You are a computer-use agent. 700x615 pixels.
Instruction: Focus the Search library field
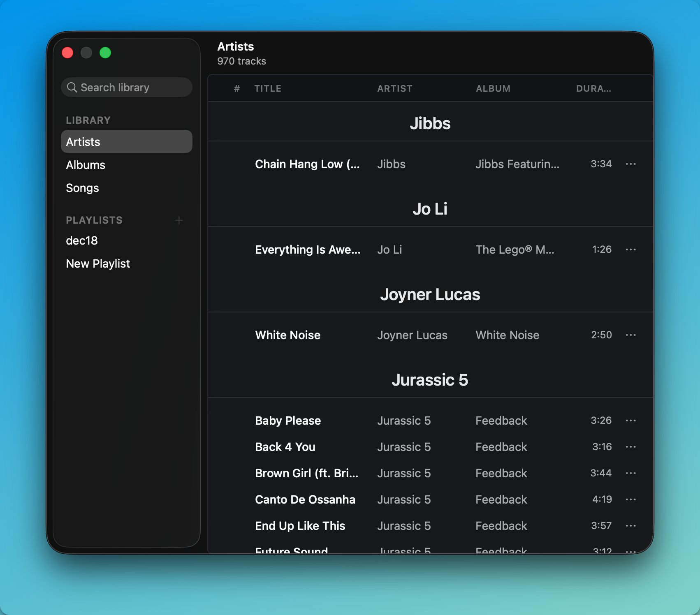127,87
